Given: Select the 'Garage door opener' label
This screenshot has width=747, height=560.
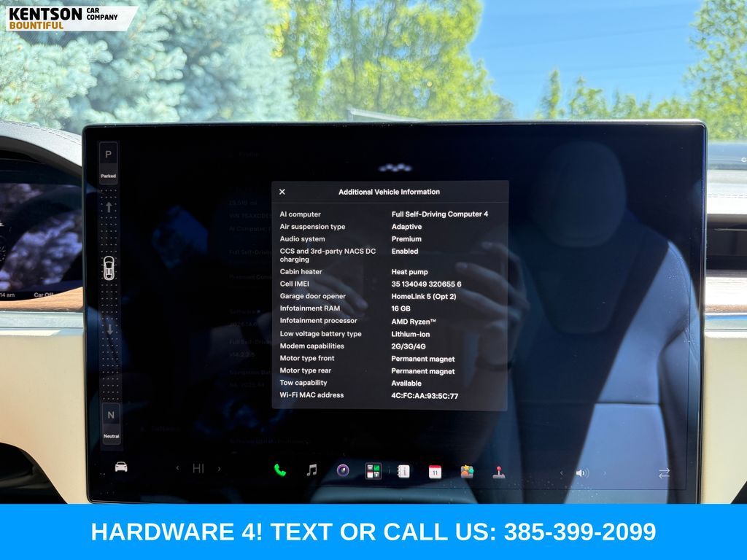Looking at the screenshot, I should (312, 296).
